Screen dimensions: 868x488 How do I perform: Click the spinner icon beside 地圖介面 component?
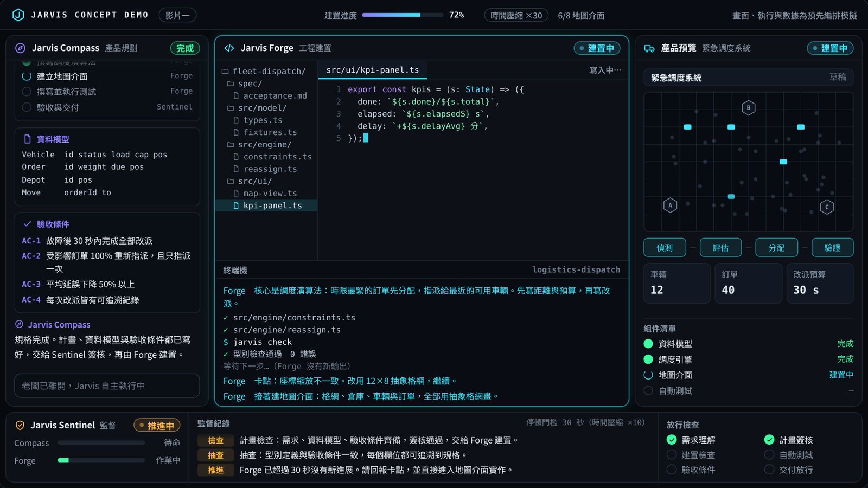(x=648, y=375)
